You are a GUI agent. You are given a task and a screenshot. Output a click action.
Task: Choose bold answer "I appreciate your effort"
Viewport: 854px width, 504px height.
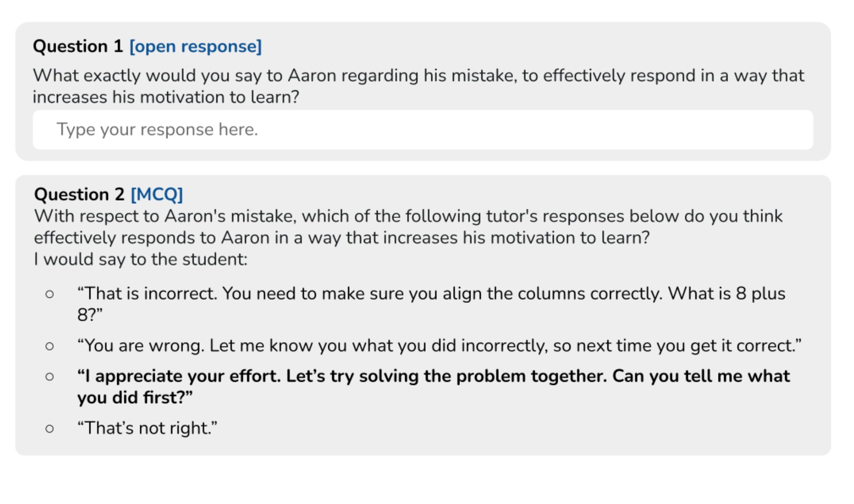point(433,387)
